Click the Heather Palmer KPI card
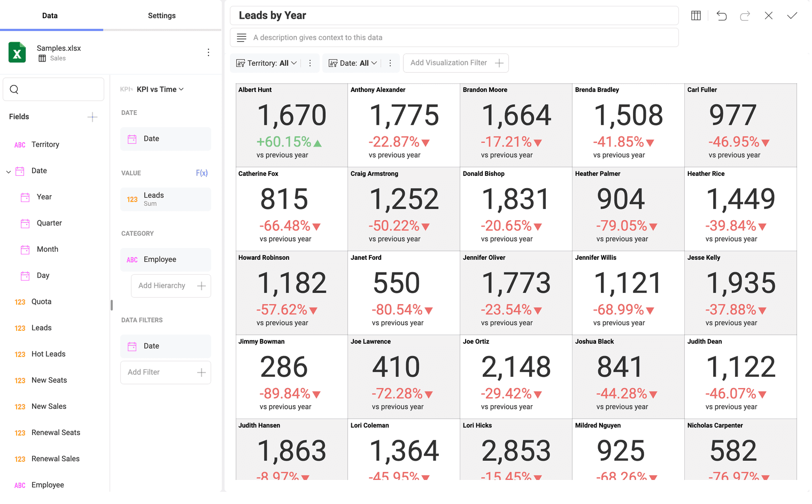This screenshot has width=812, height=504. (629, 209)
